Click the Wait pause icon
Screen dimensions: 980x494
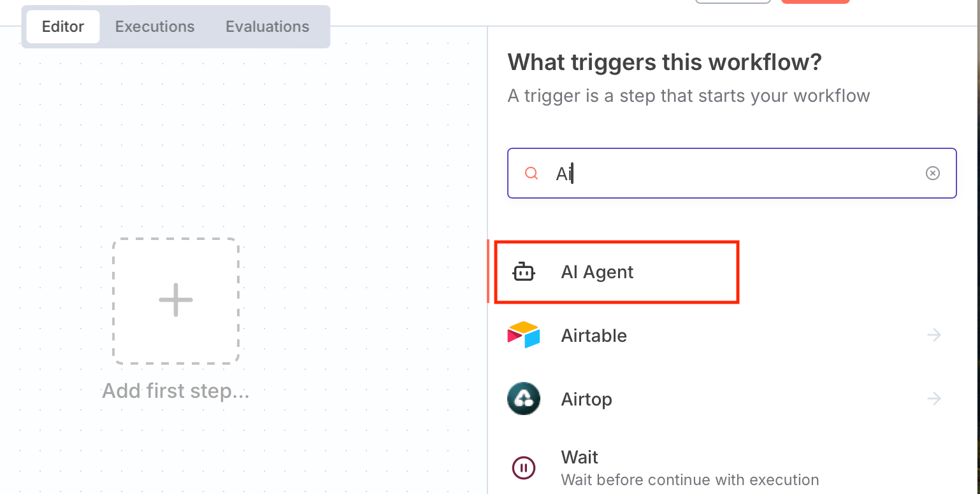pos(524,469)
